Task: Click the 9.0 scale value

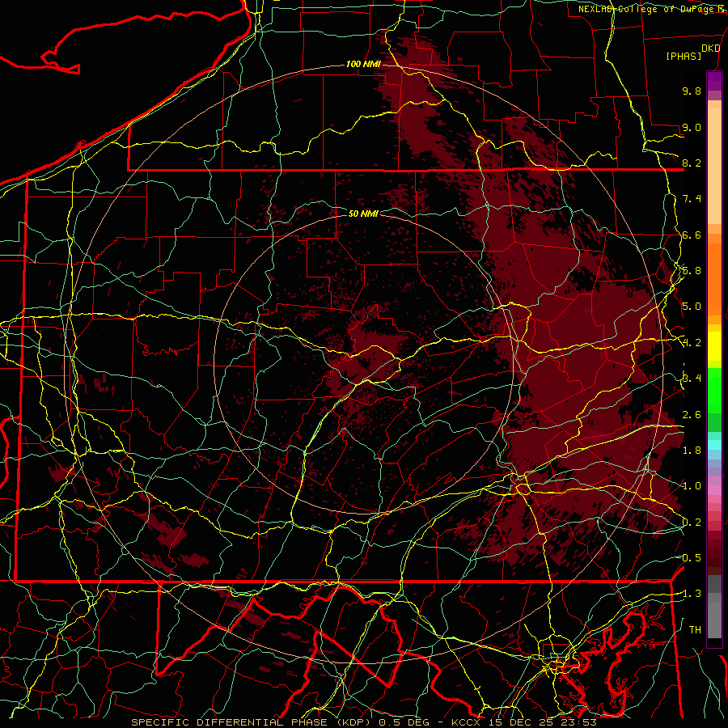Action: [692, 127]
